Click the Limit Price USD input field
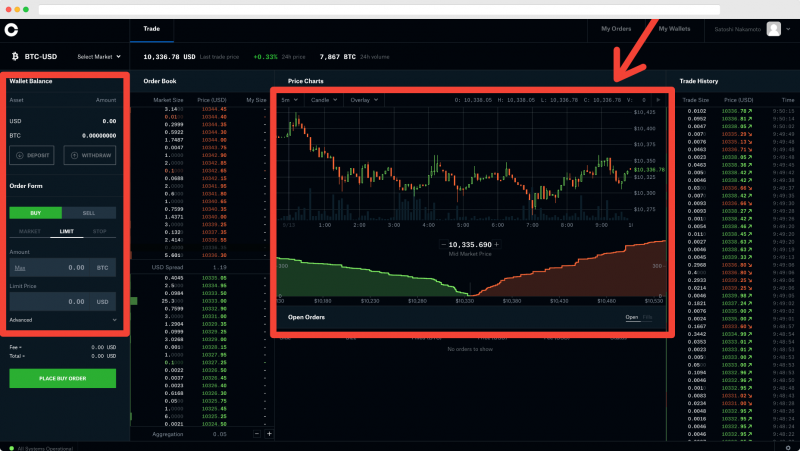This screenshot has height=451, width=800. pos(63,302)
